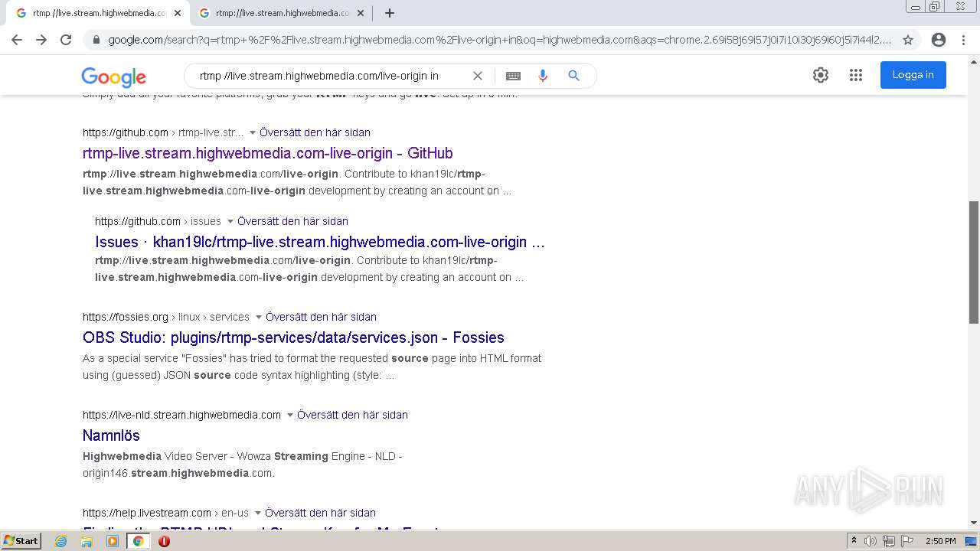Go back to previous page
Image resolution: width=980 pixels, height=551 pixels.
tap(17, 40)
